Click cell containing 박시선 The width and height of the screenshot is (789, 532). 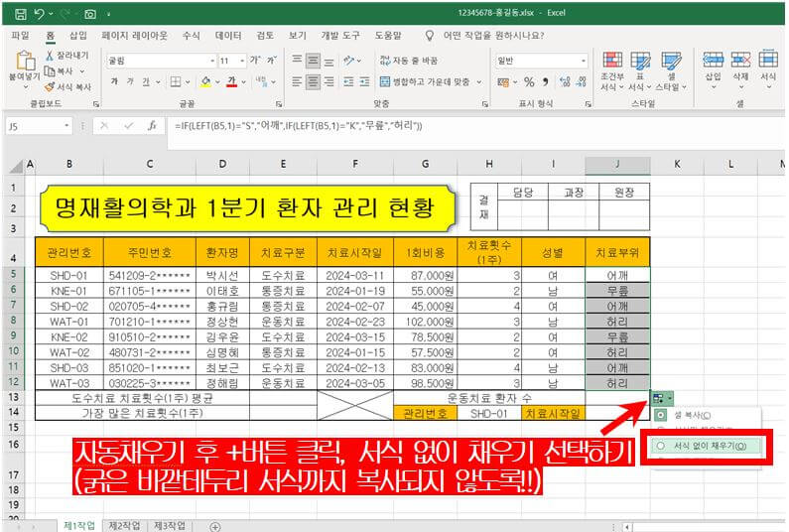tap(222, 275)
